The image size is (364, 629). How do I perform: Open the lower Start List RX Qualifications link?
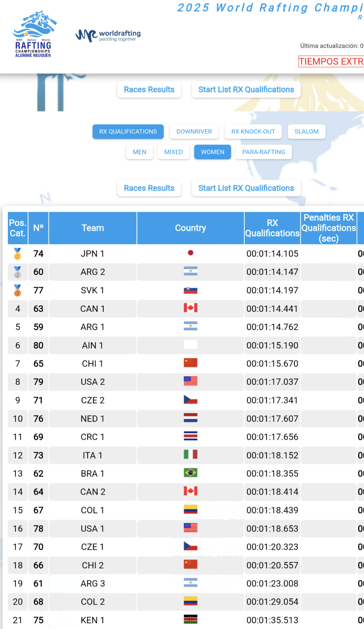(246, 188)
